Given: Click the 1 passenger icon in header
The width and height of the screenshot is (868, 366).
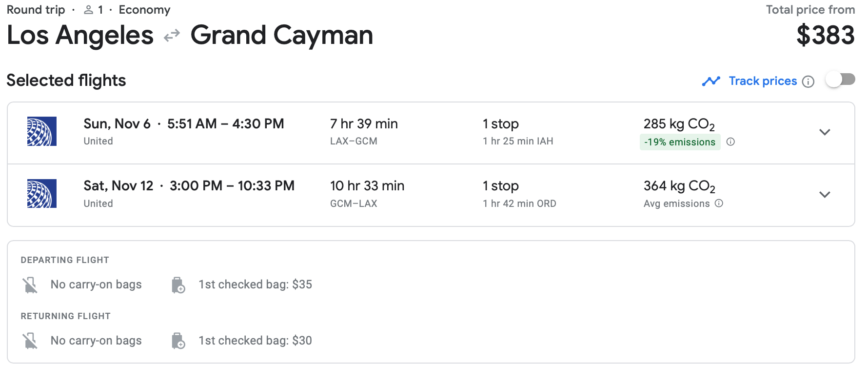Looking at the screenshot, I should click(x=88, y=10).
